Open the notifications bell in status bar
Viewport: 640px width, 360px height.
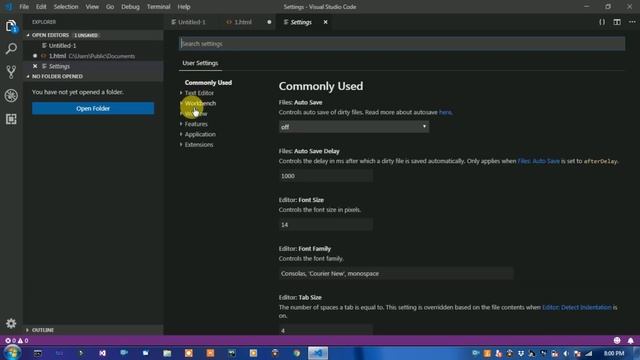631,340
